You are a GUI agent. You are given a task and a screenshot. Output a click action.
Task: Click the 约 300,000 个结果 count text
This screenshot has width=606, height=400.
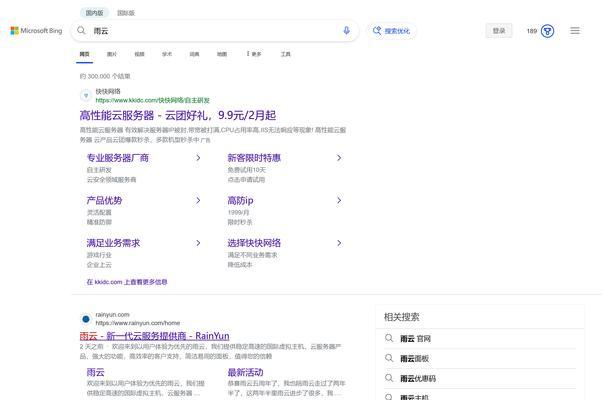click(x=105, y=77)
